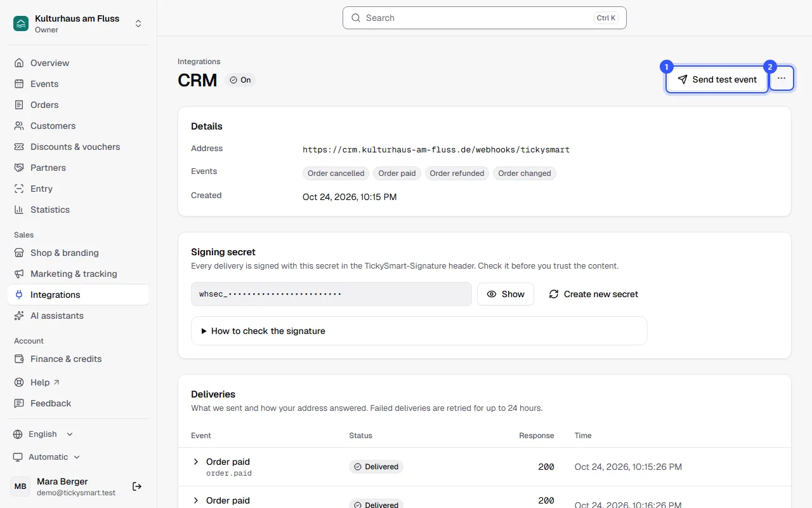812x508 pixels.
Task: Click the masked whsec_ secret field
Action: click(331, 294)
